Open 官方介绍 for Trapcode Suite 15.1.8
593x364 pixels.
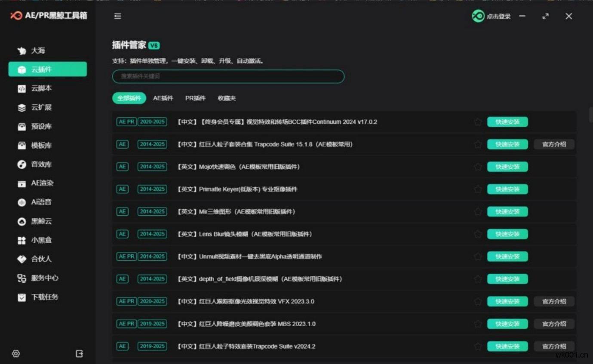click(x=554, y=144)
